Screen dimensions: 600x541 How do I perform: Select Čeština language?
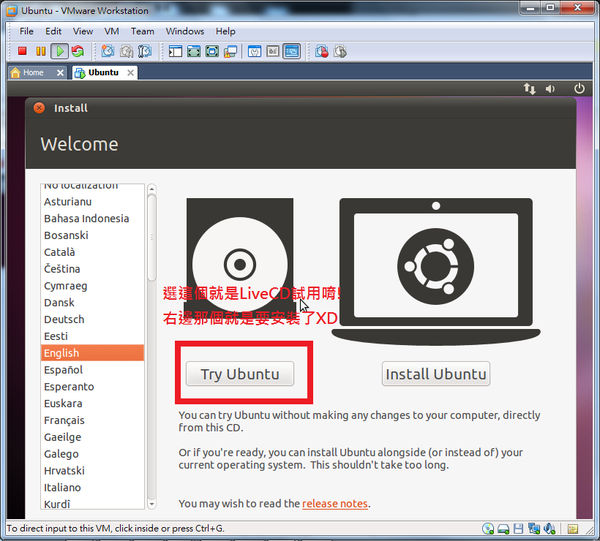[92, 269]
